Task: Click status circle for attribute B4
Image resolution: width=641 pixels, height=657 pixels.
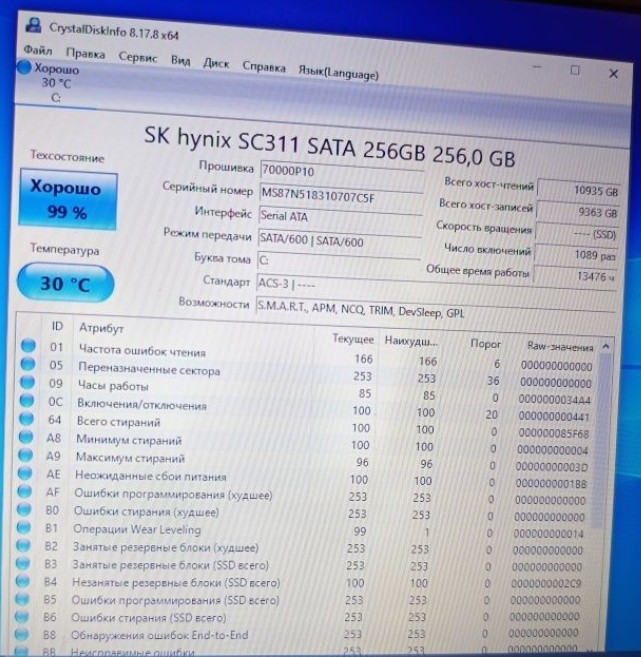Action: [23, 581]
